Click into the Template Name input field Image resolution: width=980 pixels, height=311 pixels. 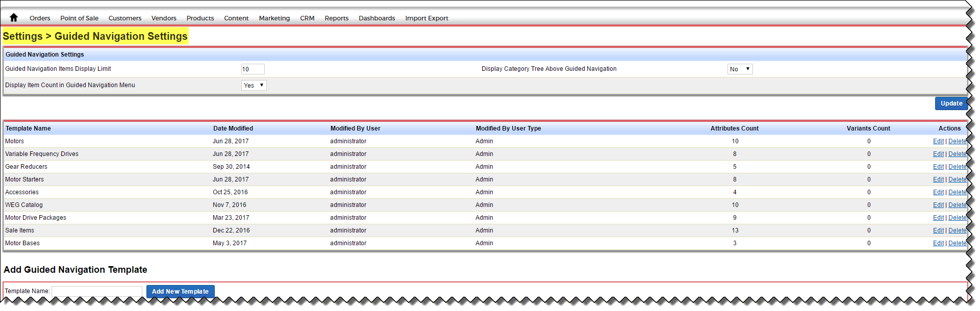pyautogui.click(x=97, y=291)
